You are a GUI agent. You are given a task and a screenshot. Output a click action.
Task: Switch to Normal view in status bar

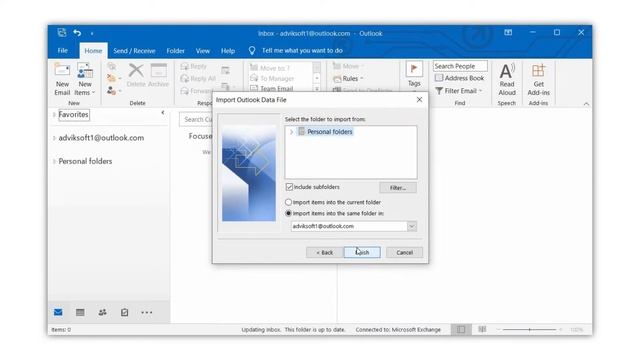(x=461, y=329)
